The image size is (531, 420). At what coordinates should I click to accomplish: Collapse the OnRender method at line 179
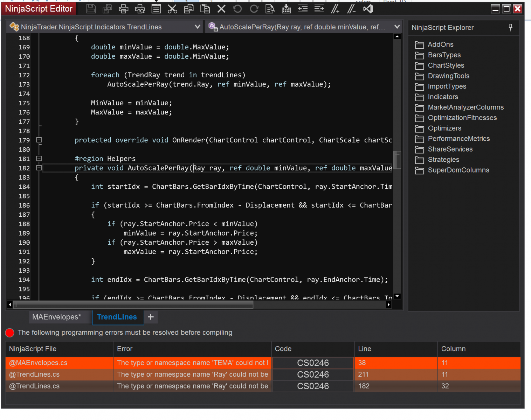point(39,140)
